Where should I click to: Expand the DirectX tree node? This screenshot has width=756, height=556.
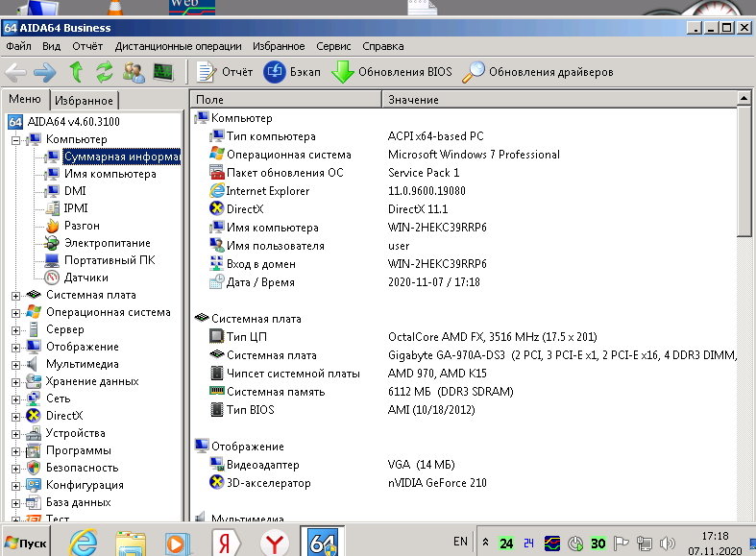(16, 418)
